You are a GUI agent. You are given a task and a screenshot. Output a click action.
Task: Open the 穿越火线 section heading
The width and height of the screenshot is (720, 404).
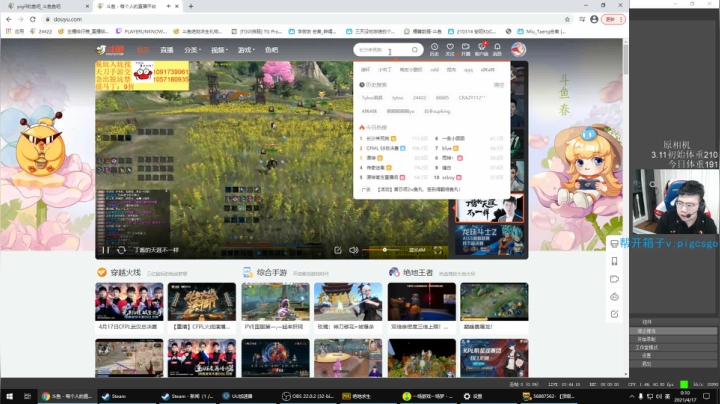click(126, 273)
